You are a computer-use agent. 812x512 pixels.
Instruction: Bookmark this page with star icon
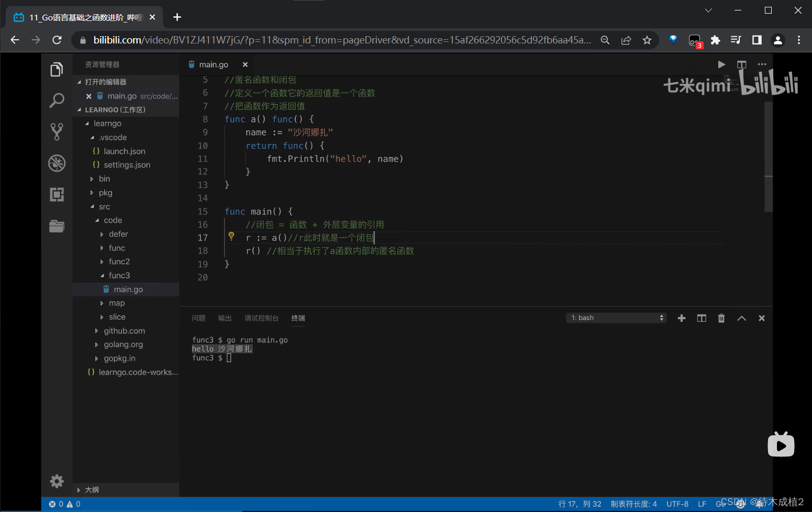647,40
